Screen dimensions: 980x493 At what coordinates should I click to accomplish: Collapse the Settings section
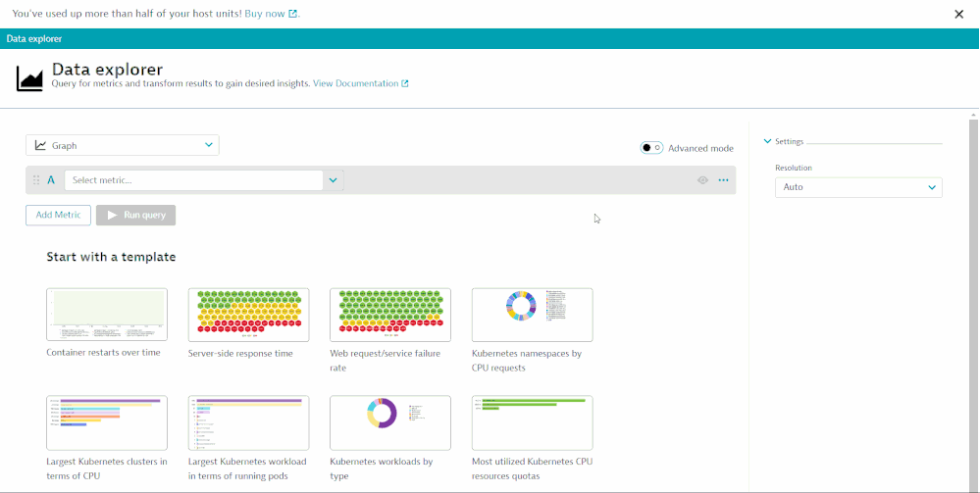[x=768, y=141]
